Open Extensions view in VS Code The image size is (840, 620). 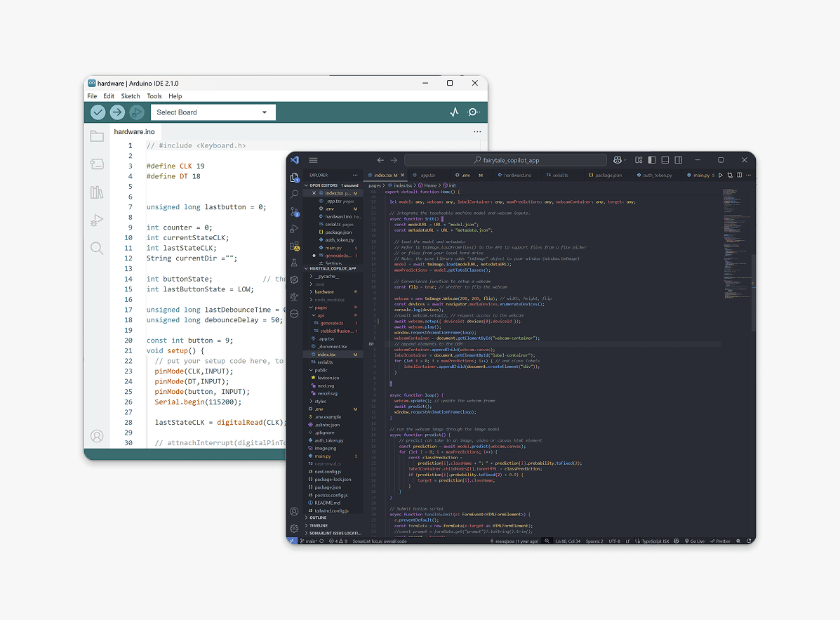click(x=294, y=246)
